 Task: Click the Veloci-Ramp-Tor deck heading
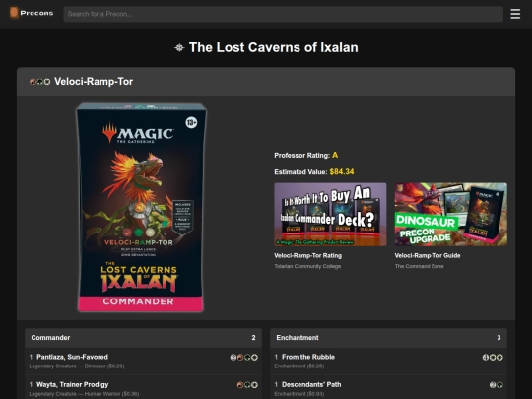[94, 82]
